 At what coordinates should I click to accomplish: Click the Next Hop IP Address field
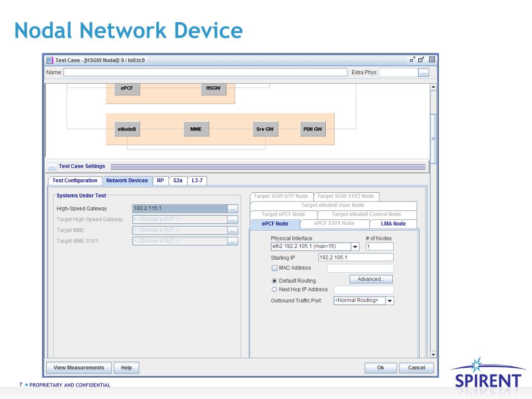tap(364, 290)
